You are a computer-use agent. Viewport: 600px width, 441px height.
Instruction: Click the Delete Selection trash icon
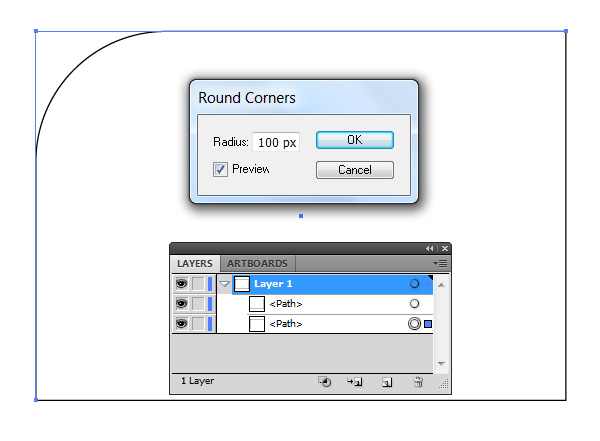418,382
